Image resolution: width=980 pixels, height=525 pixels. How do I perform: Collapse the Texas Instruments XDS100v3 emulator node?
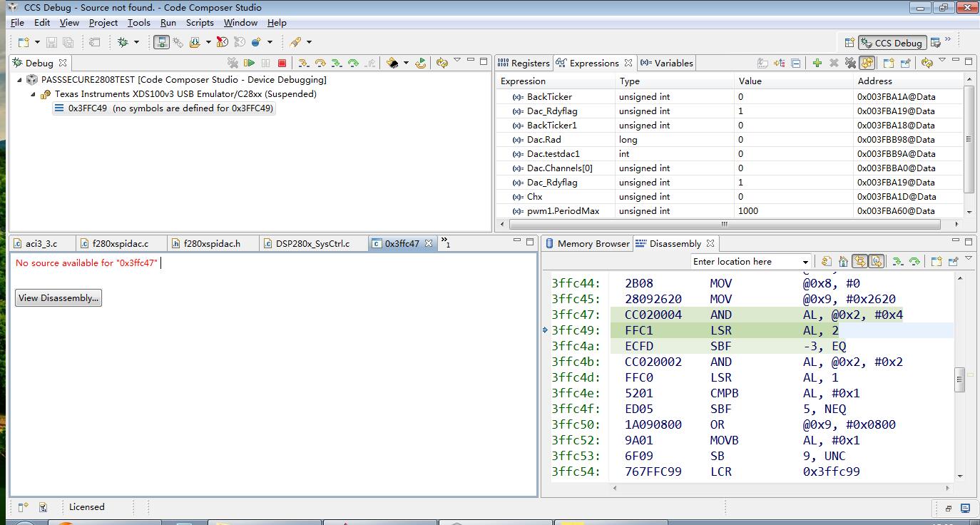click(x=33, y=94)
